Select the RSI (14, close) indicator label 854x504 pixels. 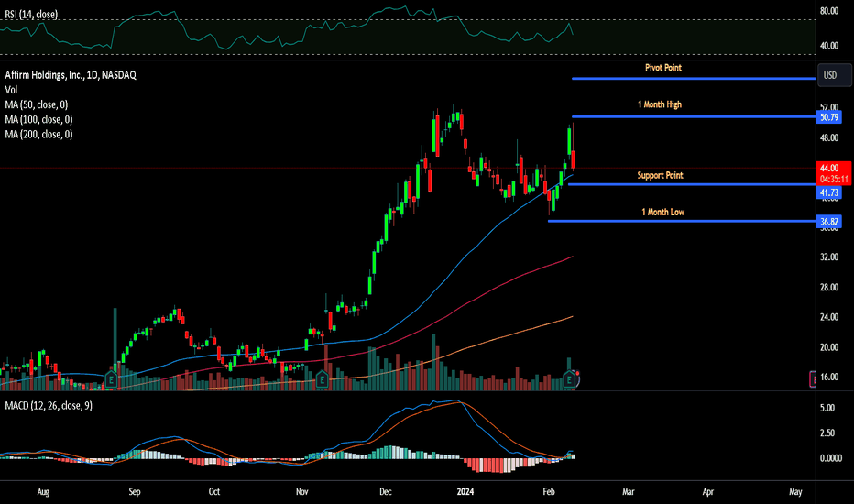coord(31,14)
